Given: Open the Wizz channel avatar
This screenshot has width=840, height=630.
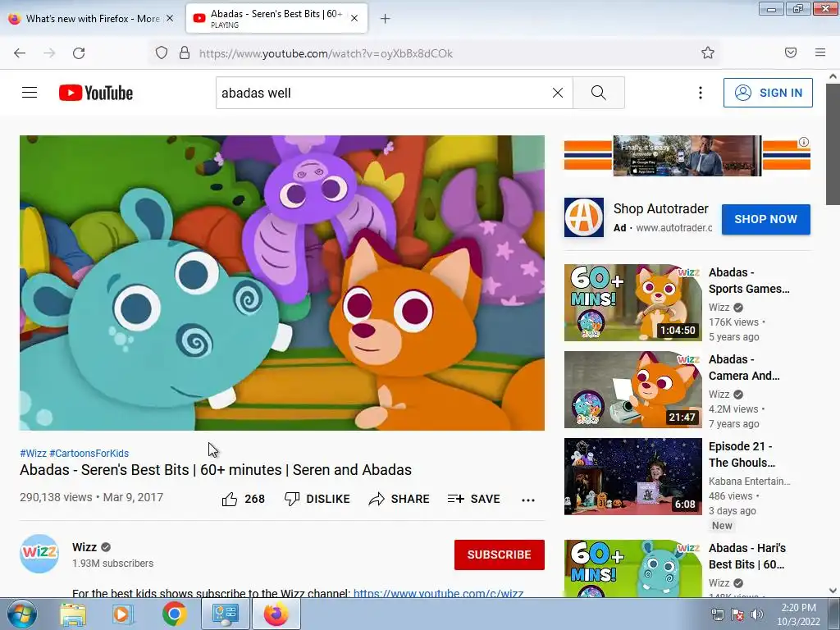Looking at the screenshot, I should 39,554.
